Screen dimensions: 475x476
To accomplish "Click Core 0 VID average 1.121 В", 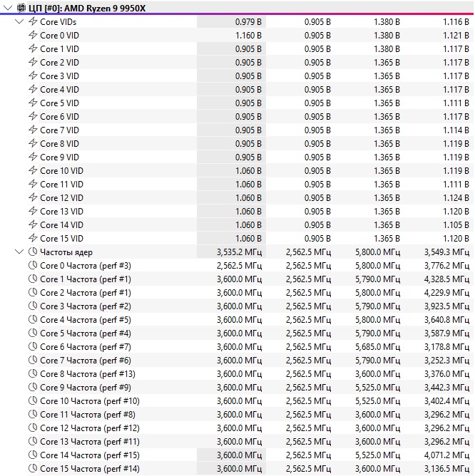I will coord(456,36).
